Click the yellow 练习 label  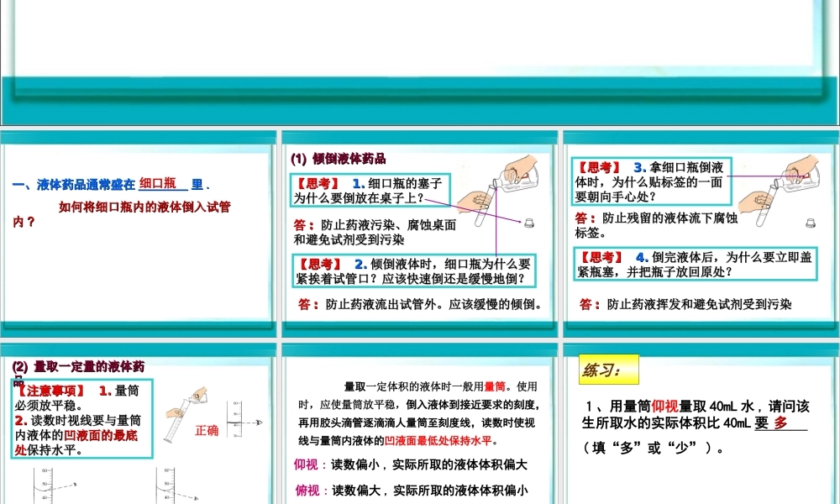(608, 370)
